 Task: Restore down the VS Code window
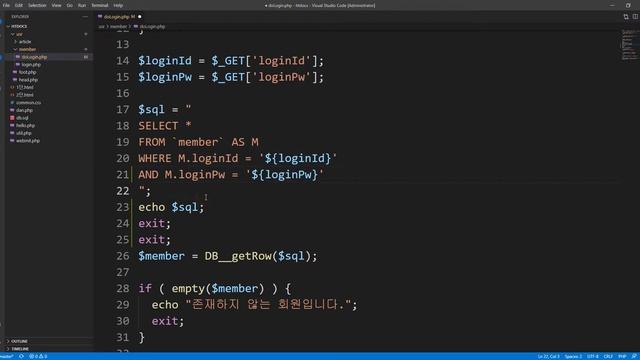628,5
